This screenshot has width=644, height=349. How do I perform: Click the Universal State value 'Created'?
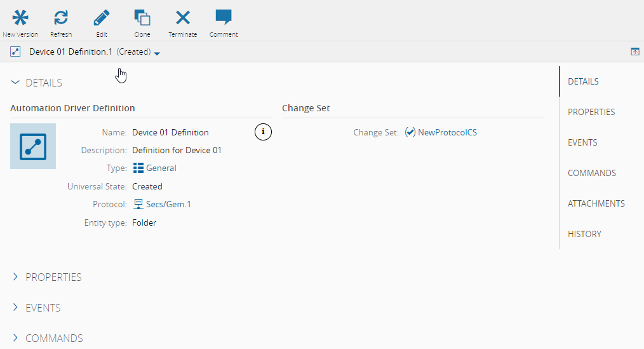(x=147, y=186)
